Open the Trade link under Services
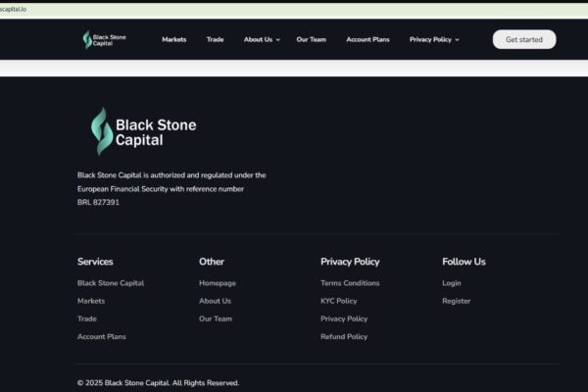The width and height of the screenshot is (588, 392). click(x=87, y=318)
